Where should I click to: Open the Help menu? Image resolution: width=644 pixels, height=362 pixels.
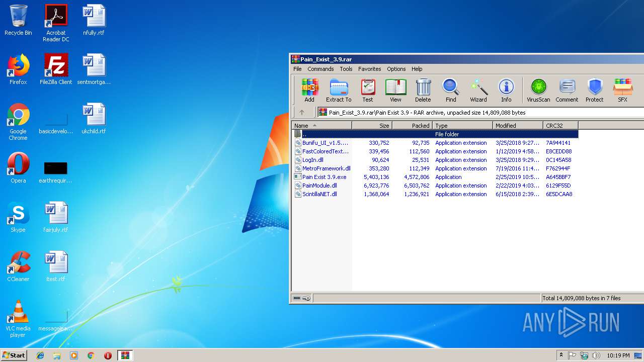[417, 69]
